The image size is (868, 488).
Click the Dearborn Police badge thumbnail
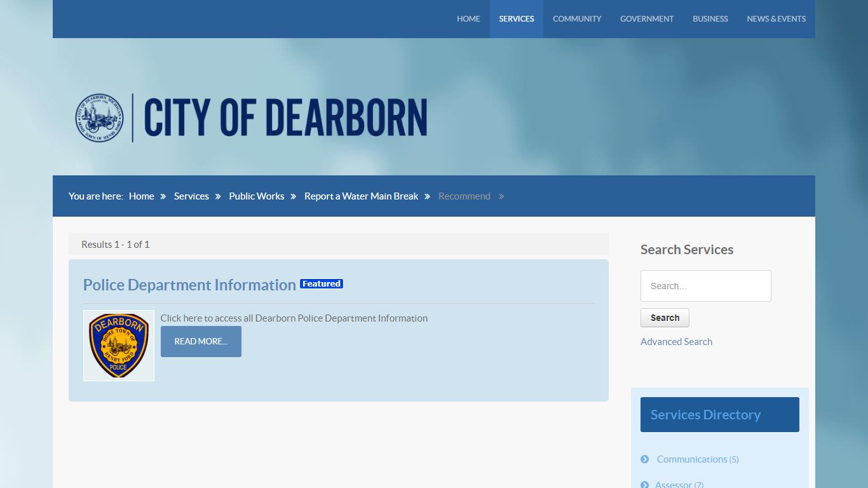pyautogui.click(x=119, y=346)
